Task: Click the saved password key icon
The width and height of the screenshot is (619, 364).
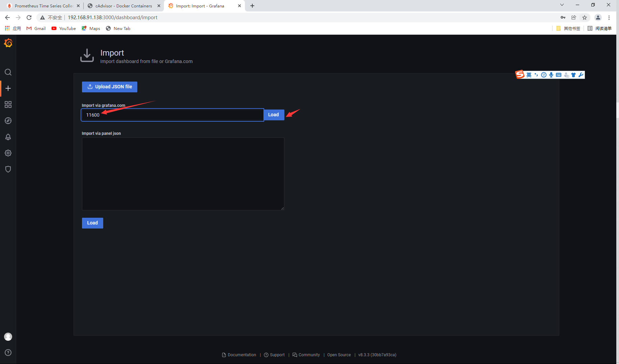Action: coord(563,18)
